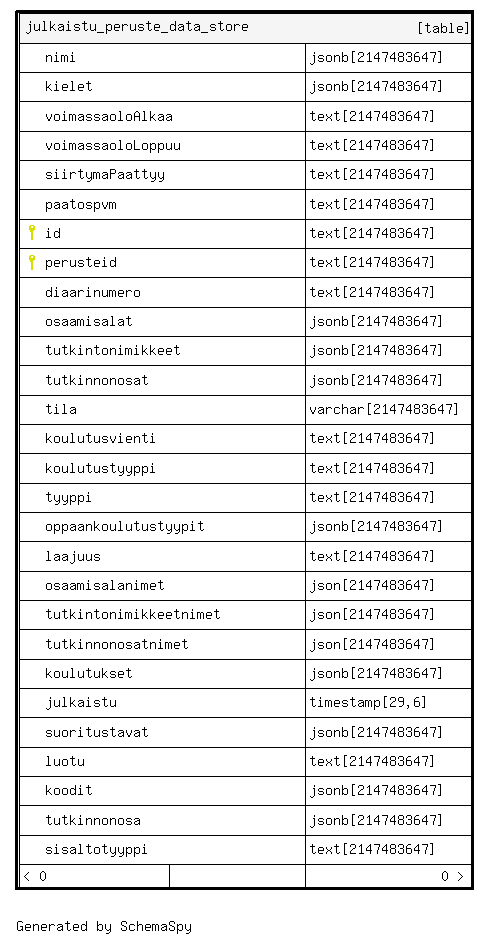Select the tutkintonimikkeetnimet column
491x945 pixels.
pyautogui.click(x=163, y=615)
